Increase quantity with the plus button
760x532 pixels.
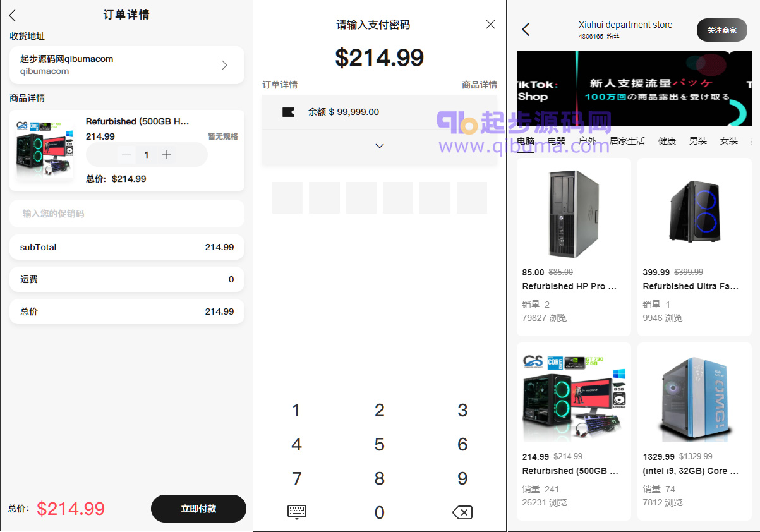(x=167, y=155)
